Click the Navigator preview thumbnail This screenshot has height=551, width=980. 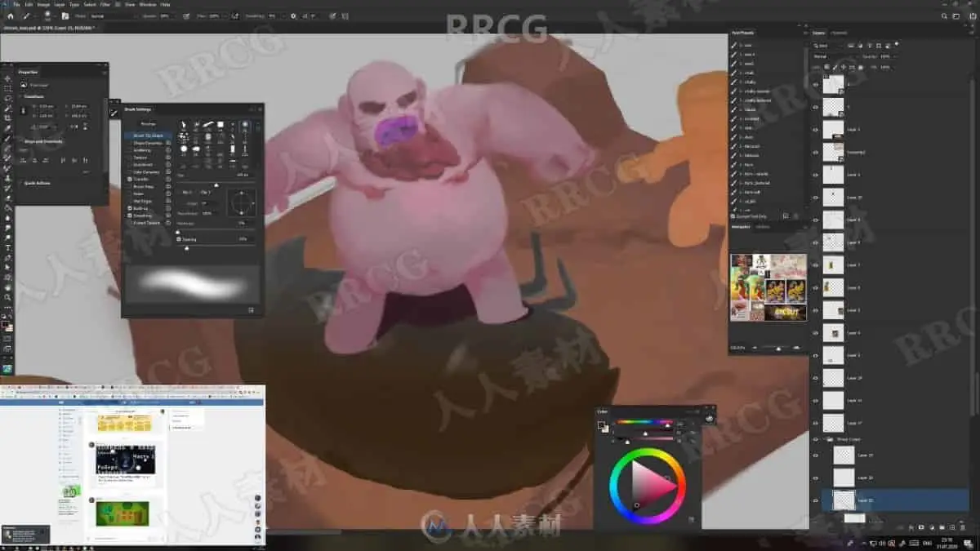tap(768, 287)
